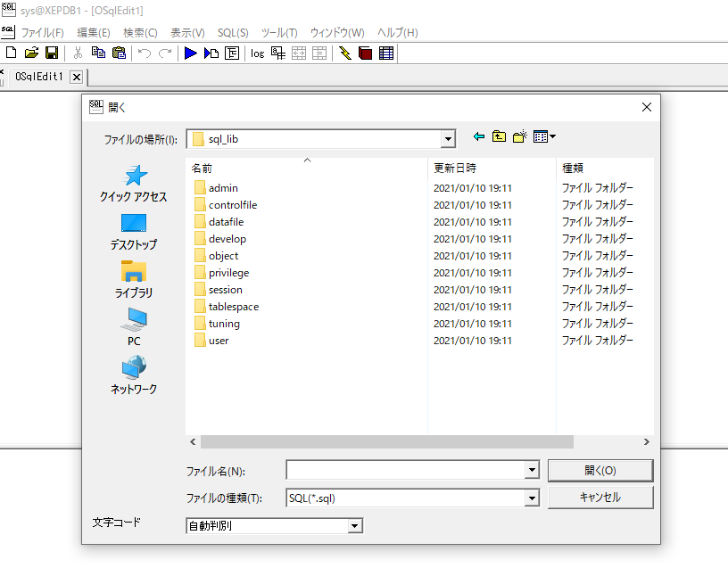Click the yellow lightning bolt toolbar icon
Image resolution: width=728 pixels, height=568 pixels.
tap(345, 54)
